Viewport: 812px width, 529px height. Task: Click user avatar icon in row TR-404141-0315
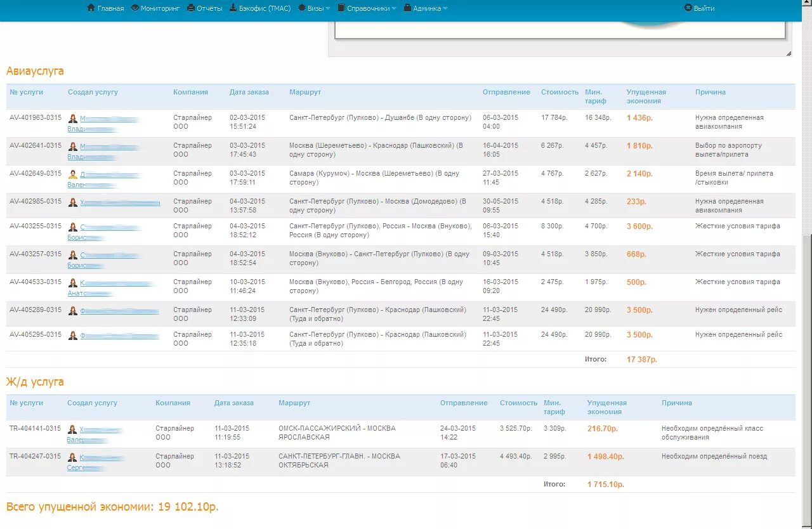tap(72, 429)
